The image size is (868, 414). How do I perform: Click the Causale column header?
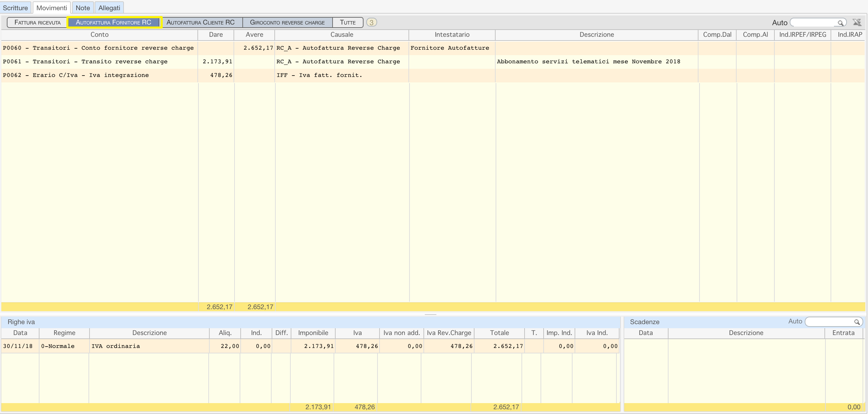(x=342, y=35)
